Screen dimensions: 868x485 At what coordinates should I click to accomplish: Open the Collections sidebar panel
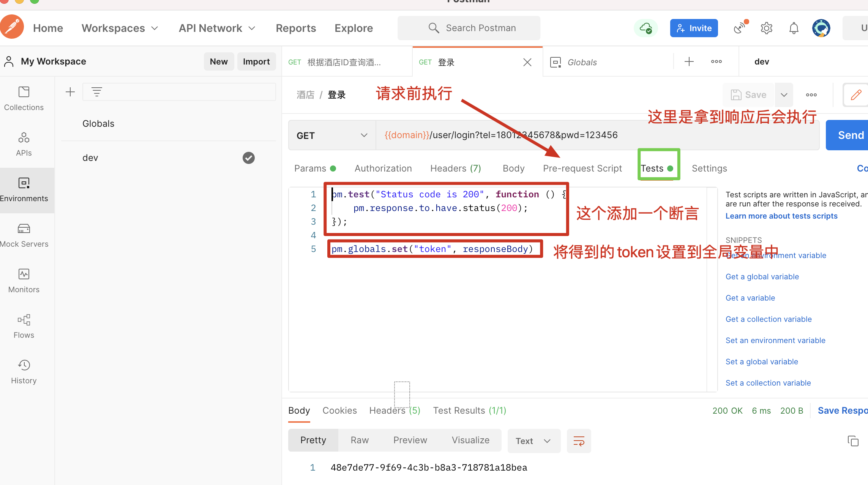tap(24, 99)
